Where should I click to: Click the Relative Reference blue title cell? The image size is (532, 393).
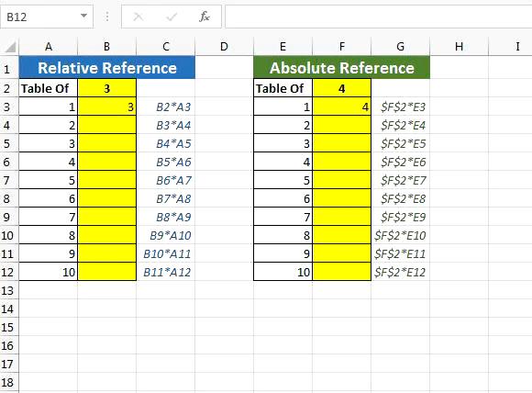click(107, 68)
